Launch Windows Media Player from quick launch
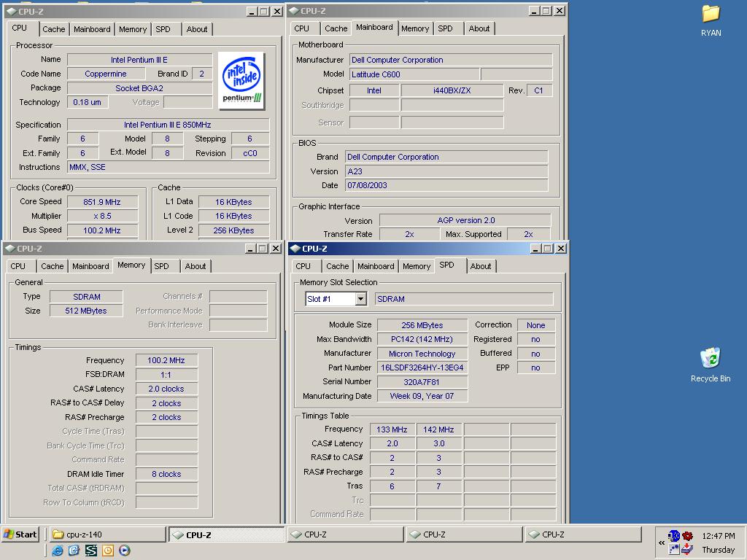 tap(125, 551)
